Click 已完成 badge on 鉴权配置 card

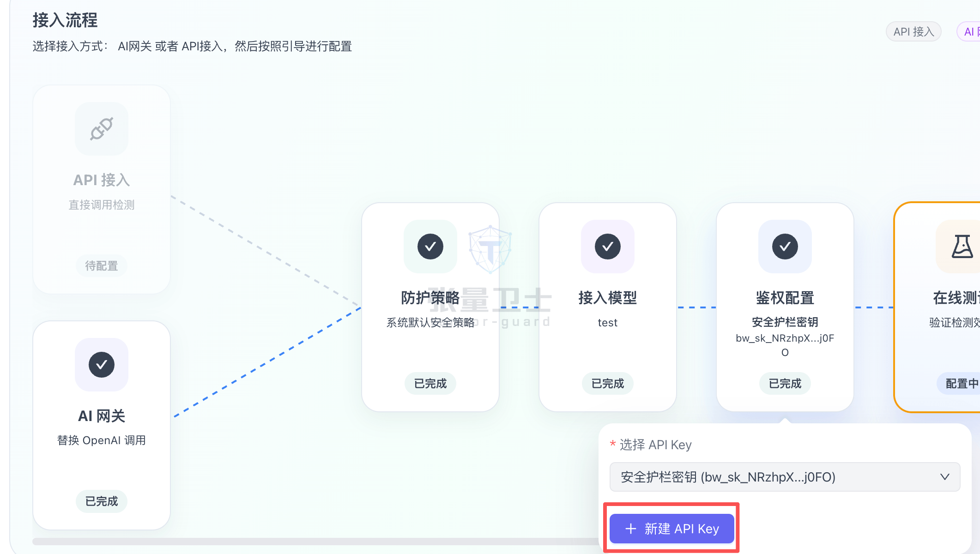(x=785, y=384)
